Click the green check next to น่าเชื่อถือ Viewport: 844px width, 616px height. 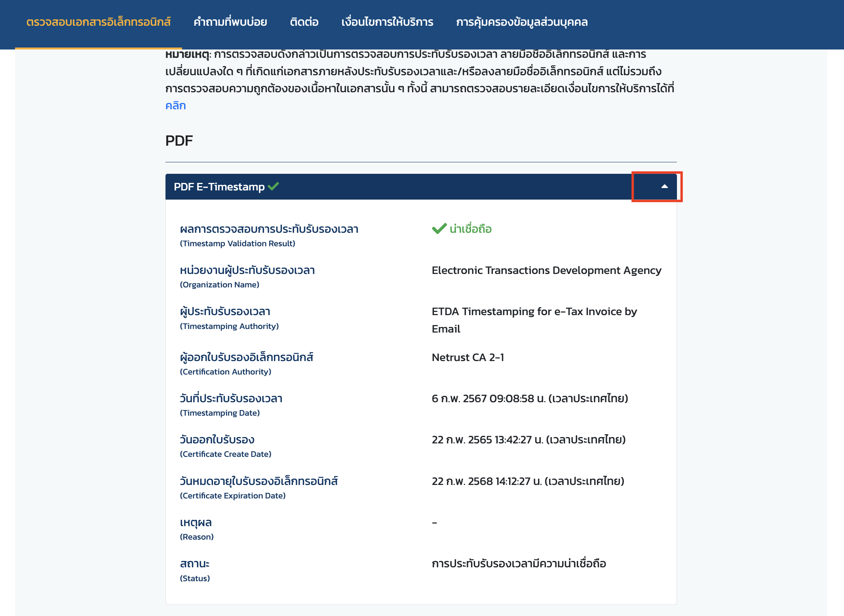tap(439, 228)
